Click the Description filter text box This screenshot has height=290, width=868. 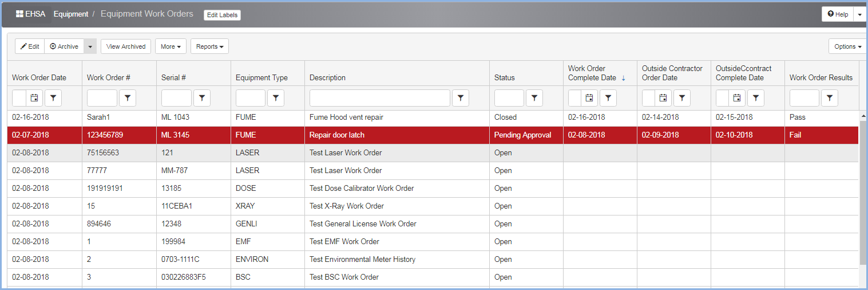click(x=380, y=98)
